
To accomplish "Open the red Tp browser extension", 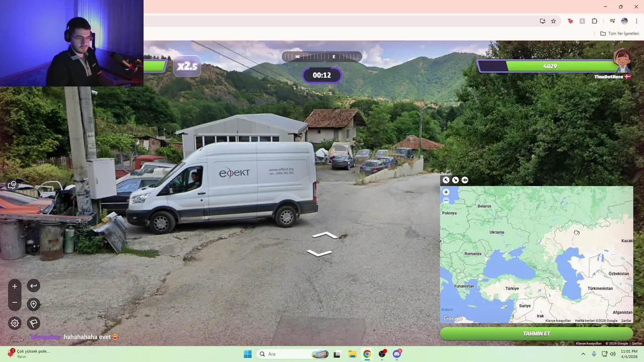I will (570, 21).
